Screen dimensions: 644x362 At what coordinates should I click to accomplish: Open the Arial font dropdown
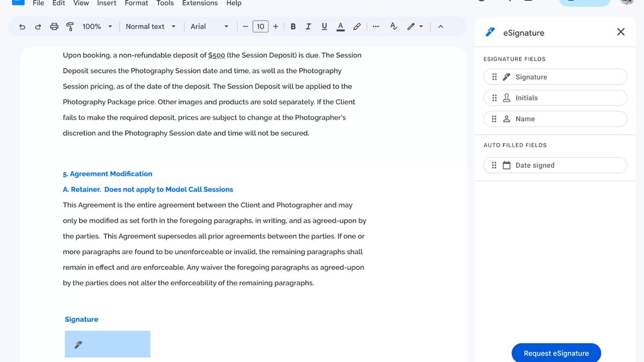tap(209, 26)
